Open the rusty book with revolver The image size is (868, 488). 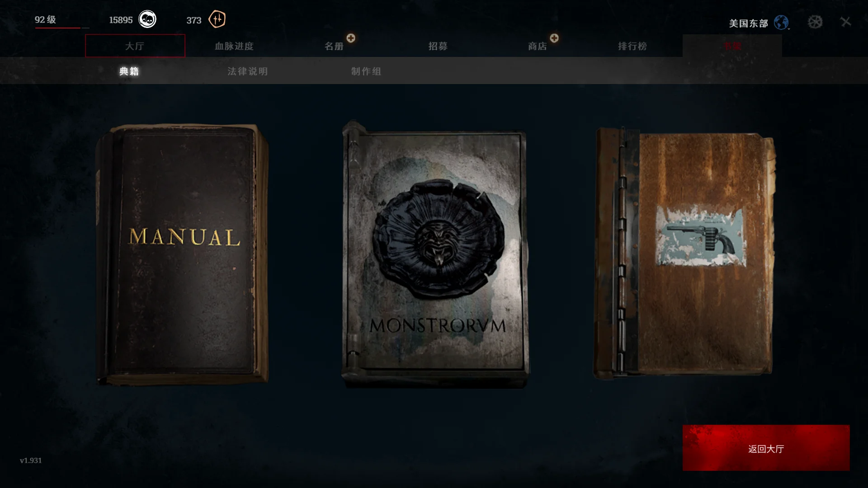[x=684, y=253]
